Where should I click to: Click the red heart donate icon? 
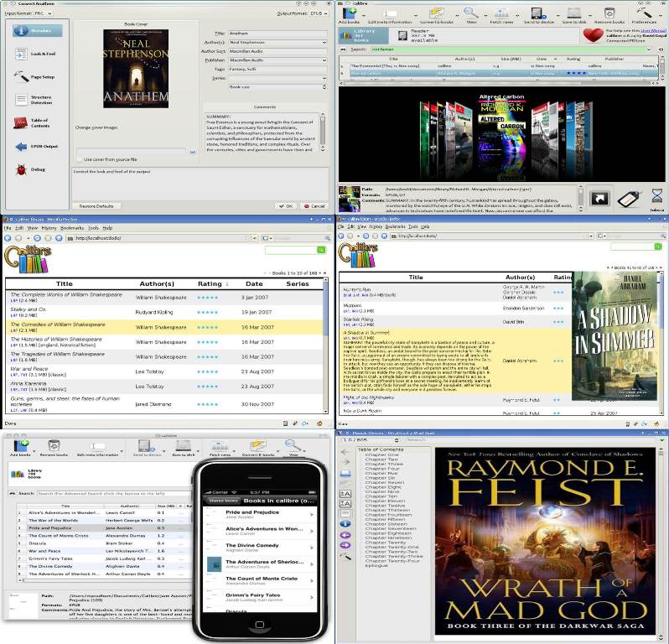(593, 35)
